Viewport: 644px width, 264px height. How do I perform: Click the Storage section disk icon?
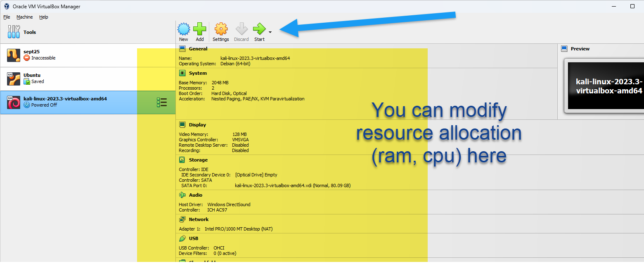182,160
